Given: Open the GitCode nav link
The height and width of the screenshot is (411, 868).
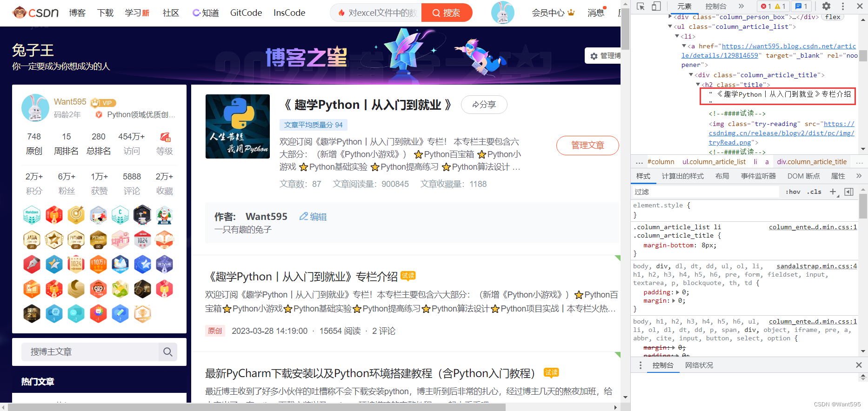Looking at the screenshot, I should coord(246,13).
